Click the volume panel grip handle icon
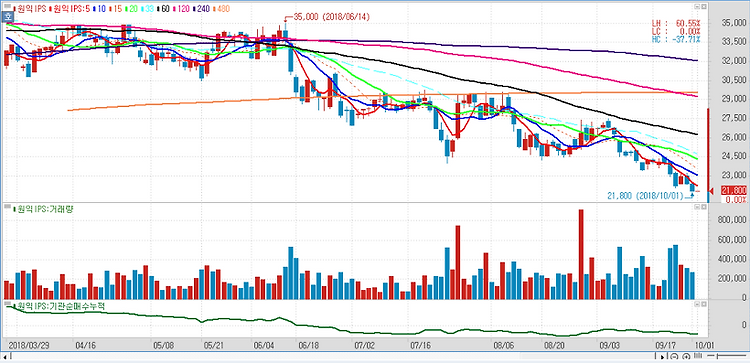The width and height of the screenshot is (750, 363). pos(8,207)
